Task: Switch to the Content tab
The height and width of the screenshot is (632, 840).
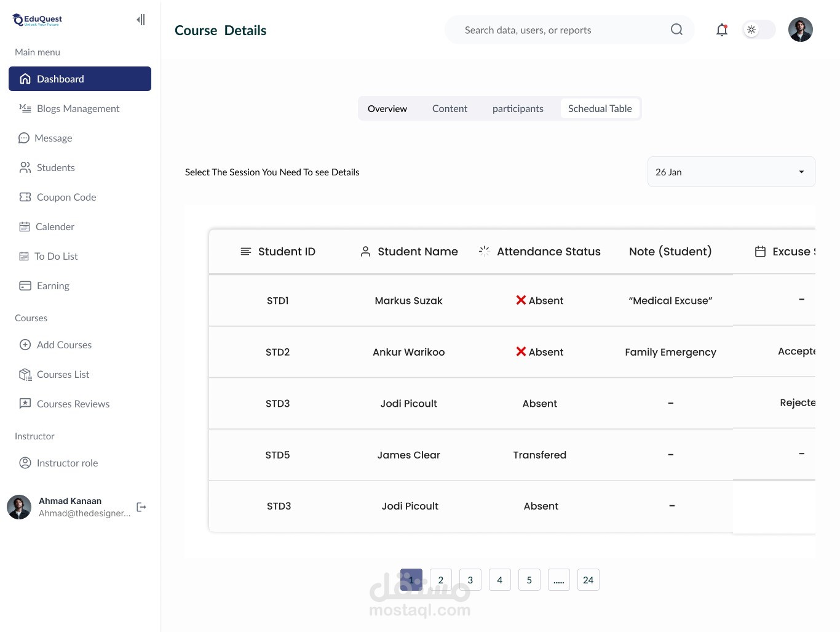Action: (x=450, y=108)
